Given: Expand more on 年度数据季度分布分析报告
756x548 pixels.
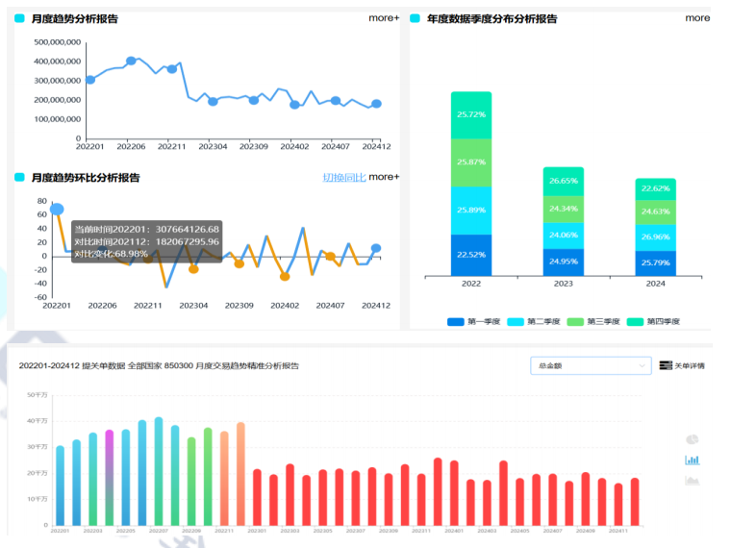Looking at the screenshot, I should pyautogui.click(x=697, y=18).
